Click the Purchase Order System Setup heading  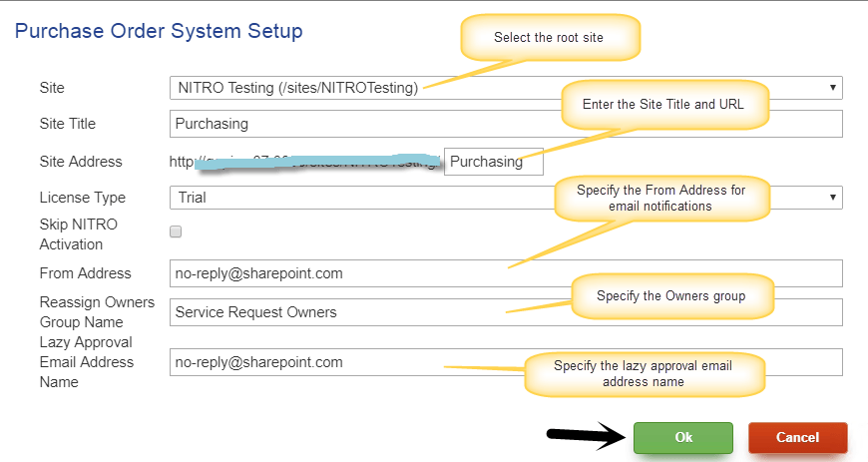[159, 31]
